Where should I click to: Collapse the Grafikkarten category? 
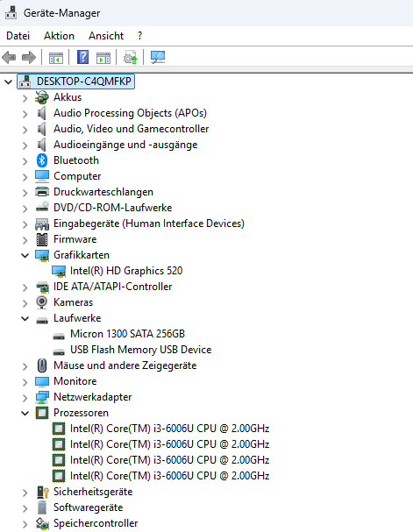pos(25,255)
